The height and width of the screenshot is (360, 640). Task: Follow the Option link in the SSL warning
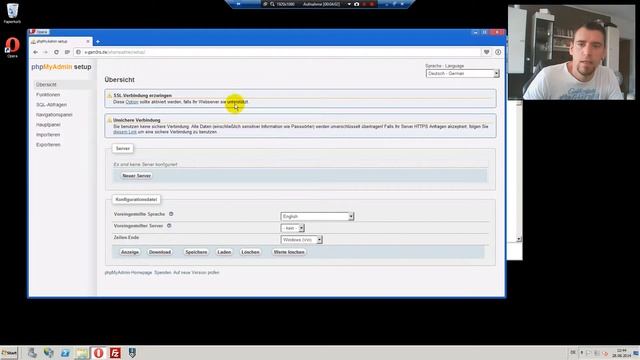132,102
